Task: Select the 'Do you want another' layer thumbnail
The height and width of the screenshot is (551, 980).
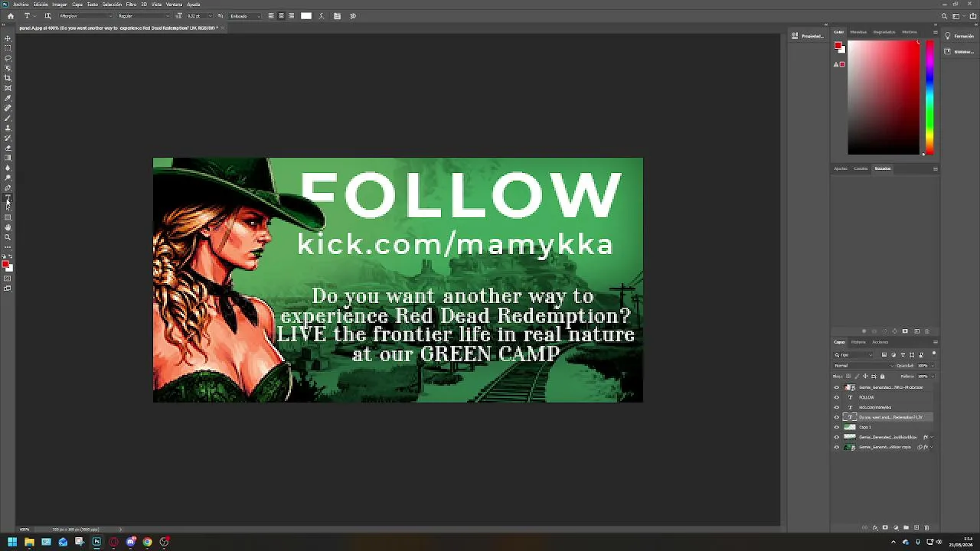Action: click(850, 417)
